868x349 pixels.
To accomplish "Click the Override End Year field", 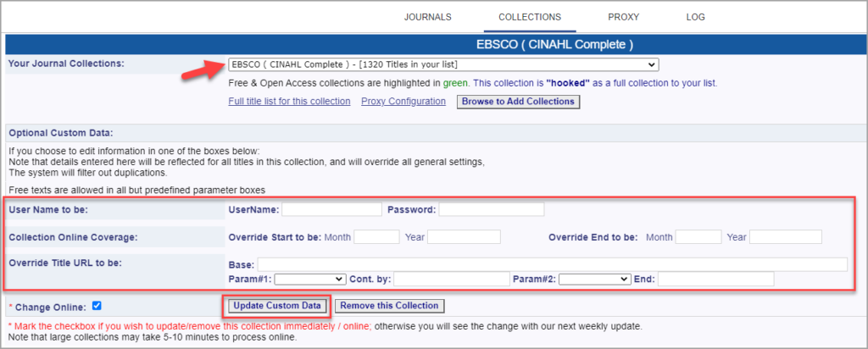I will click(x=786, y=236).
